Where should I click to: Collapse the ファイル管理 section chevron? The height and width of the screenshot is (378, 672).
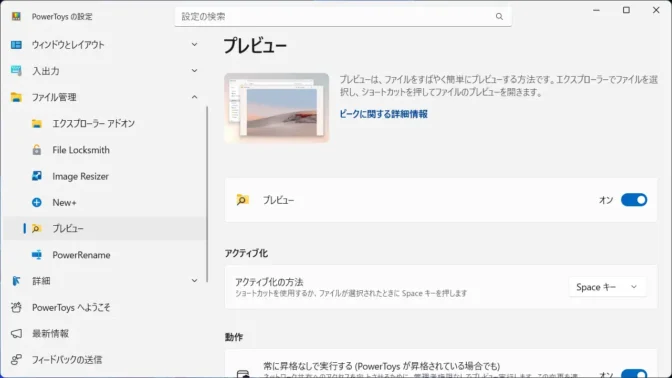194,97
